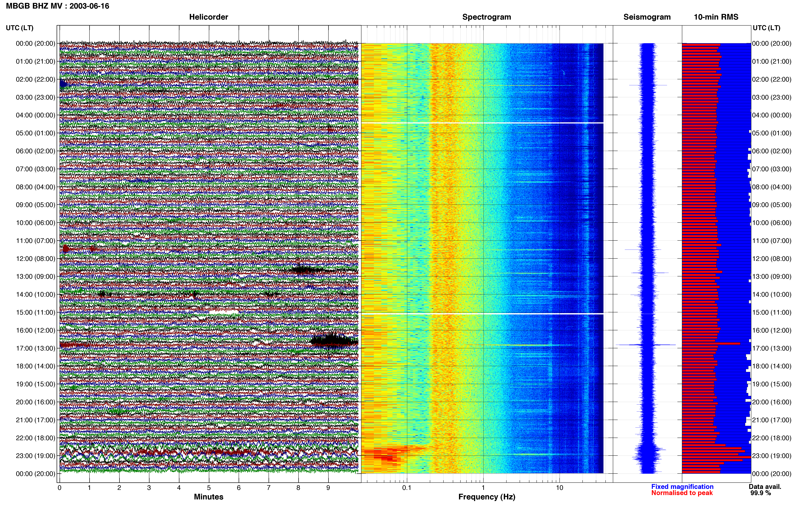Click left time label '09:00 (05:00)'
The width and height of the screenshot is (812, 508).
pos(36,205)
